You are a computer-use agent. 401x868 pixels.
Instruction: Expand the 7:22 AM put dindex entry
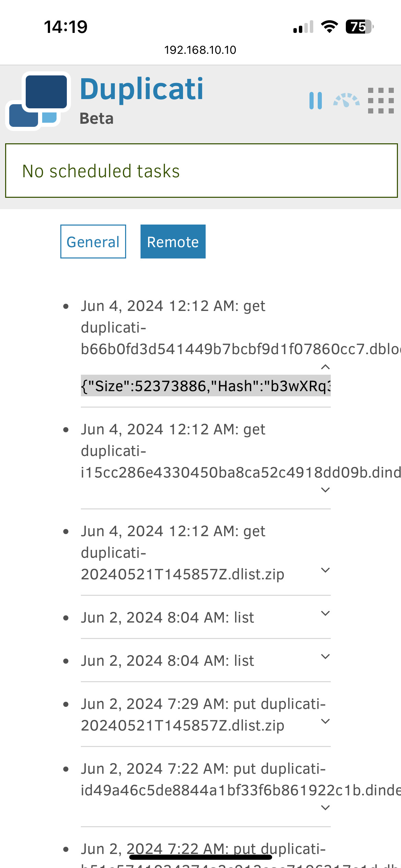[x=325, y=808]
